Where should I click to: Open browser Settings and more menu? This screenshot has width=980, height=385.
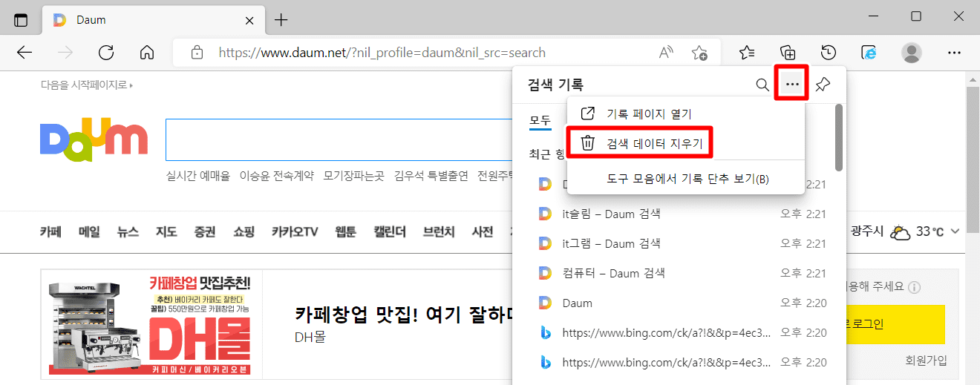pos(955,53)
